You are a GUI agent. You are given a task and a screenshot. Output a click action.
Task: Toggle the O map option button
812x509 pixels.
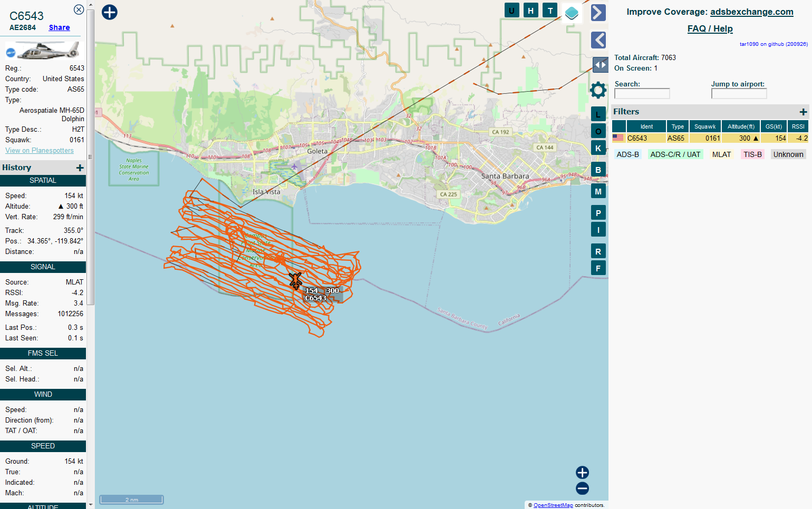[598, 131]
